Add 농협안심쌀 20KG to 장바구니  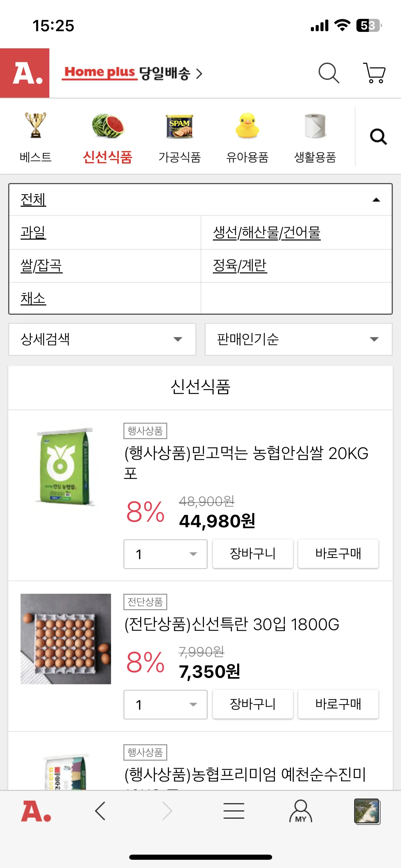coord(253,554)
